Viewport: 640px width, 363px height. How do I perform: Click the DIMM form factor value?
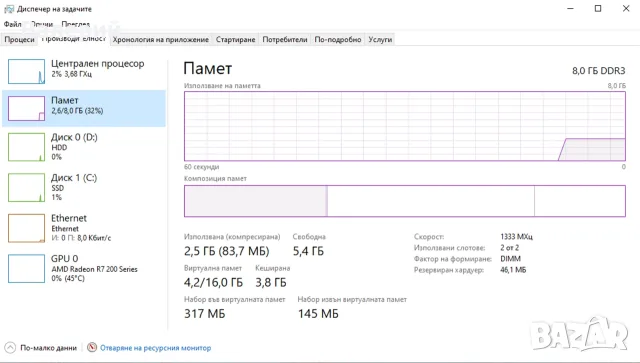[x=510, y=259]
